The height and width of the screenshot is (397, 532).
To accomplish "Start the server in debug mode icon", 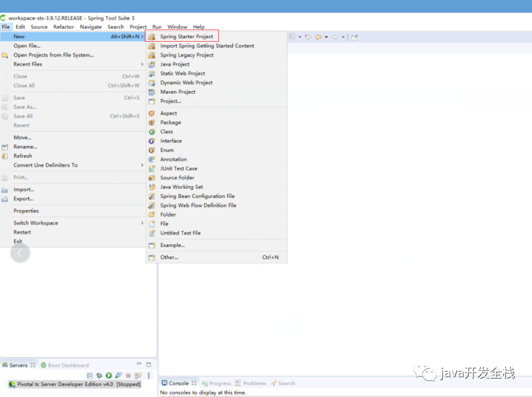I will point(99,376).
